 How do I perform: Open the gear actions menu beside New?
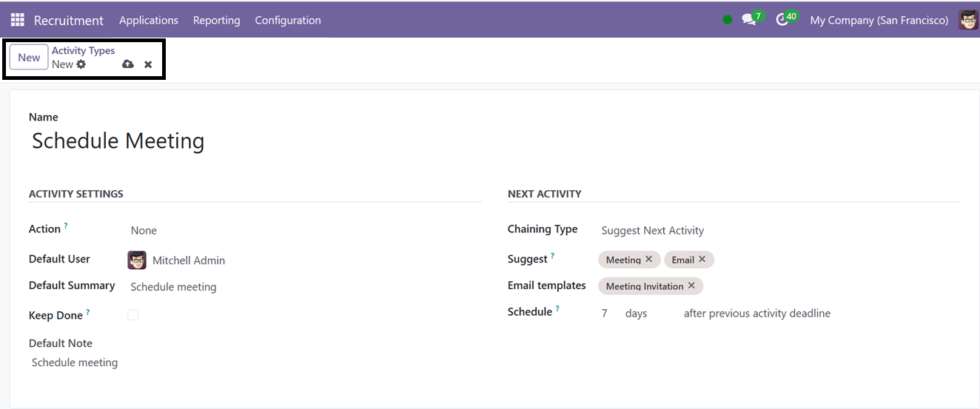(81, 64)
